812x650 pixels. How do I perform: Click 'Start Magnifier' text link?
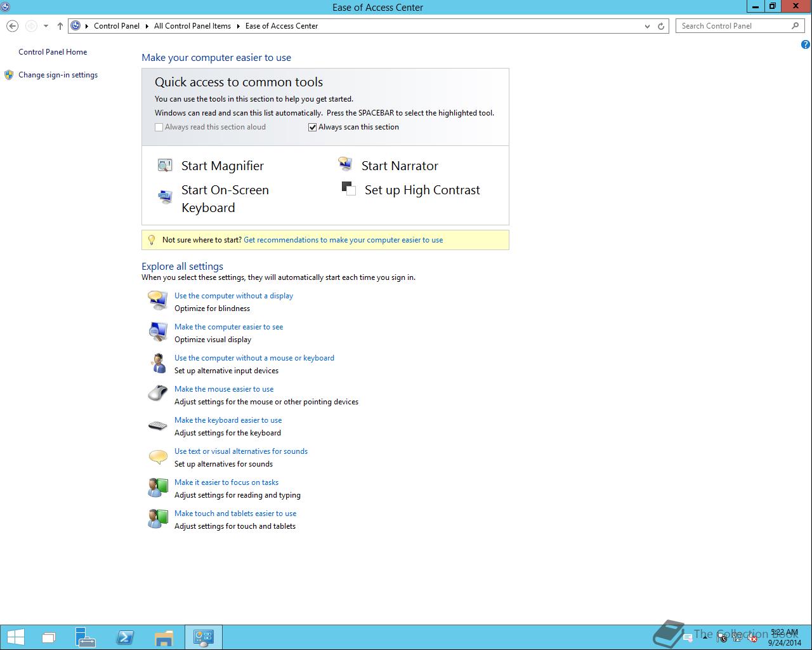(223, 166)
